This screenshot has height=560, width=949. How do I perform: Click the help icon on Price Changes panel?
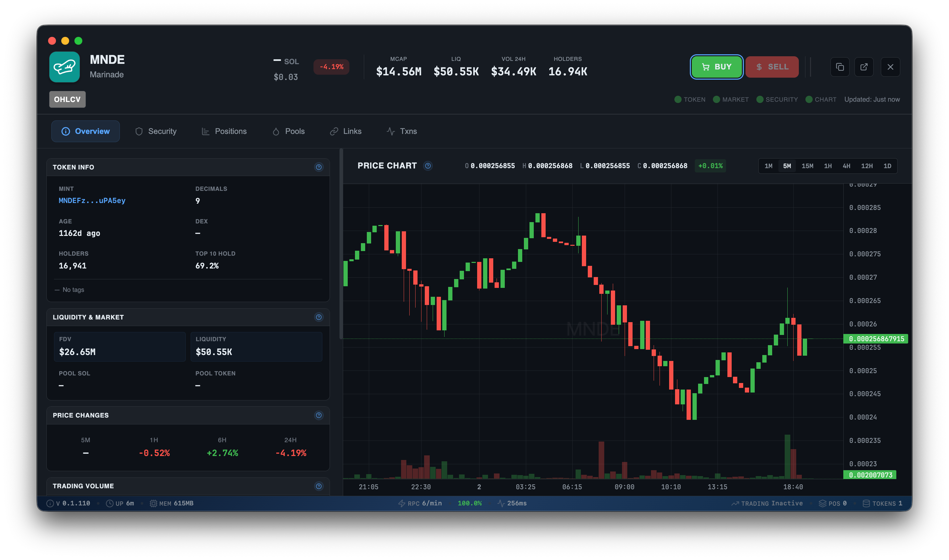click(x=319, y=416)
